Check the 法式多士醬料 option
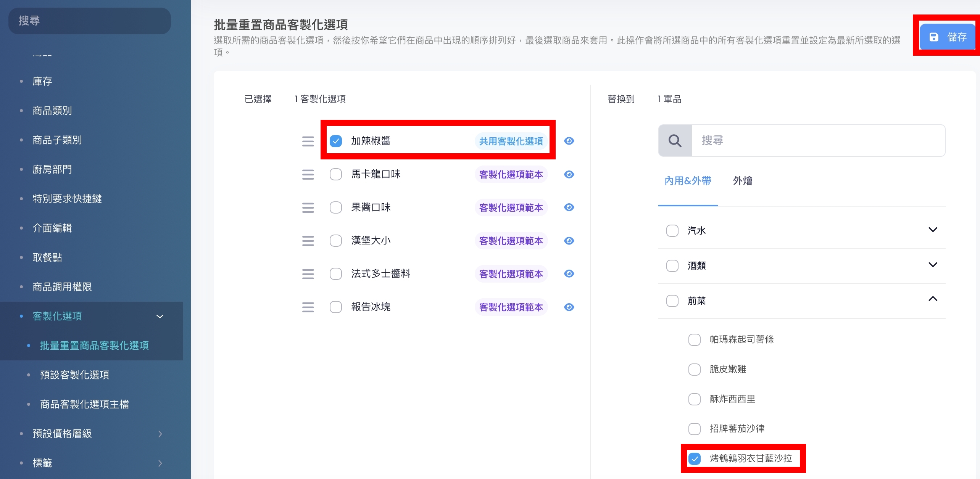The width and height of the screenshot is (980, 479). click(336, 274)
